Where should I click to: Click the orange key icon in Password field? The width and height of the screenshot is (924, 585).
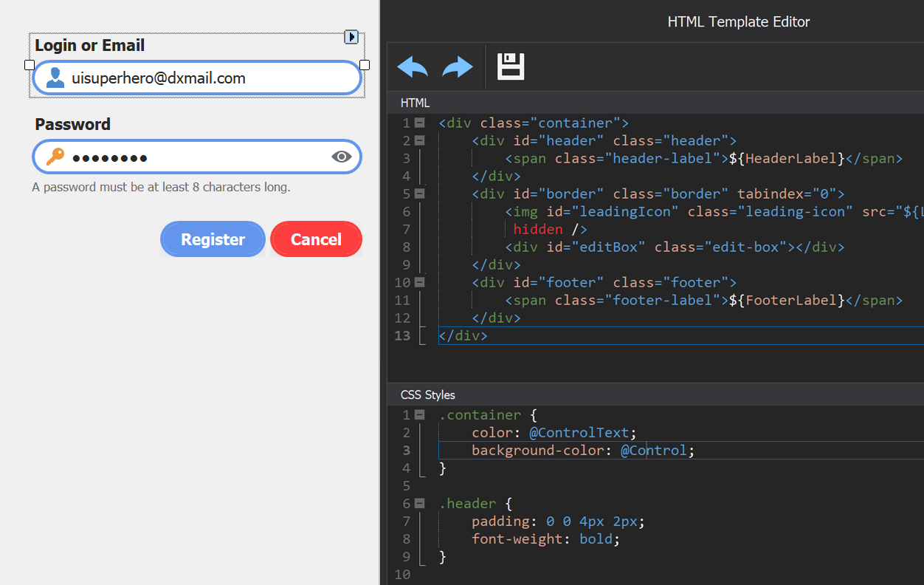pyautogui.click(x=55, y=157)
